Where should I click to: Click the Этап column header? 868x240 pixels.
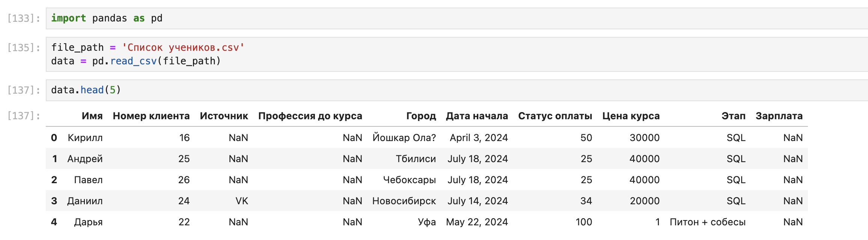(x=733, y=116)
